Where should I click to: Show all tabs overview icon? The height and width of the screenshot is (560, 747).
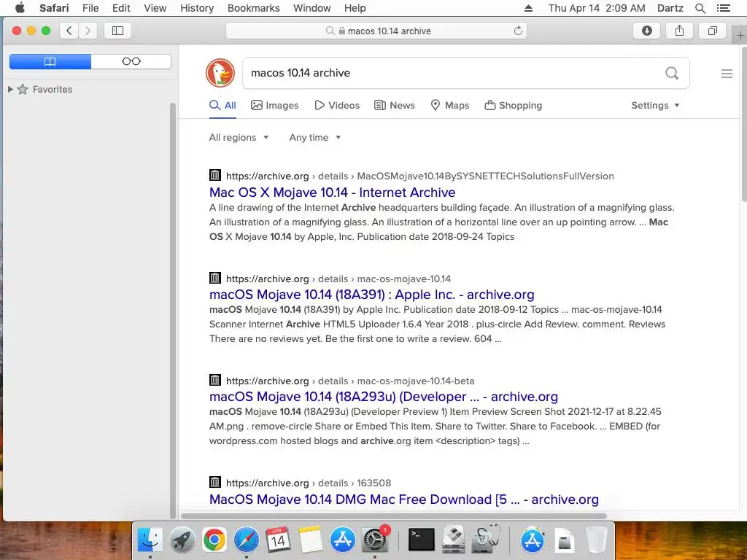tap(712, 31)
